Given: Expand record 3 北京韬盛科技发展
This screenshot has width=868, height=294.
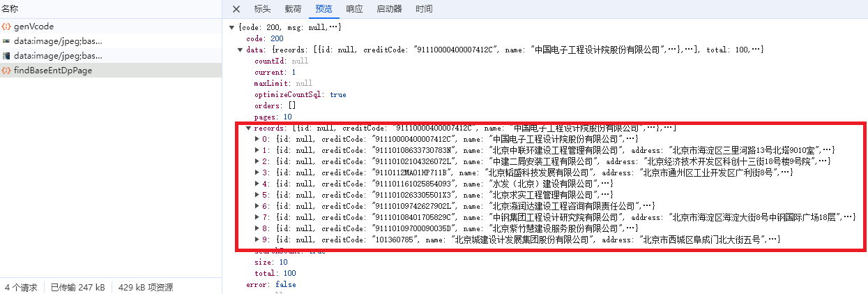Looking at the screenshot, I should click(x=257, y=172).
